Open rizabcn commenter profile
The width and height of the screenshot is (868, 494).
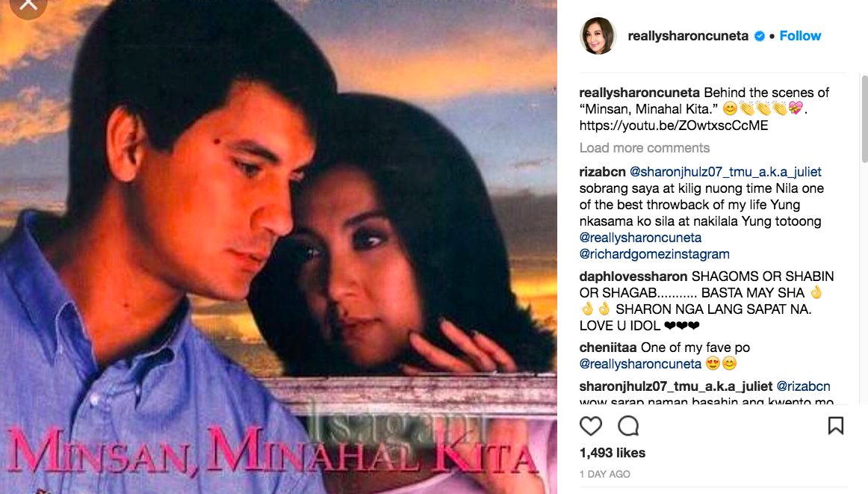602,172
